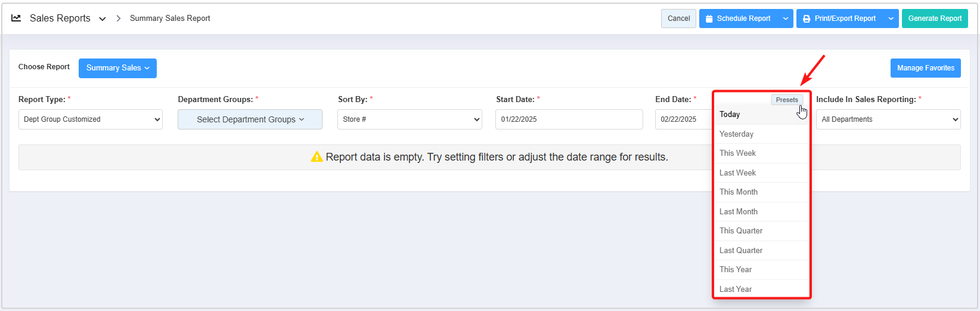Screen dimensions: 980x311
Task: Open the Sort By select box
Action: (x=410, y=119)
